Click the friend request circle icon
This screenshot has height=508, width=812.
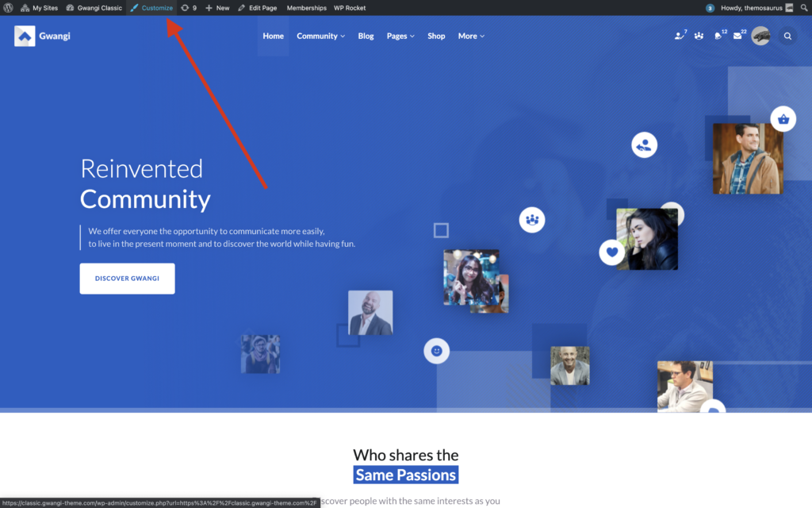coord(644,145)
